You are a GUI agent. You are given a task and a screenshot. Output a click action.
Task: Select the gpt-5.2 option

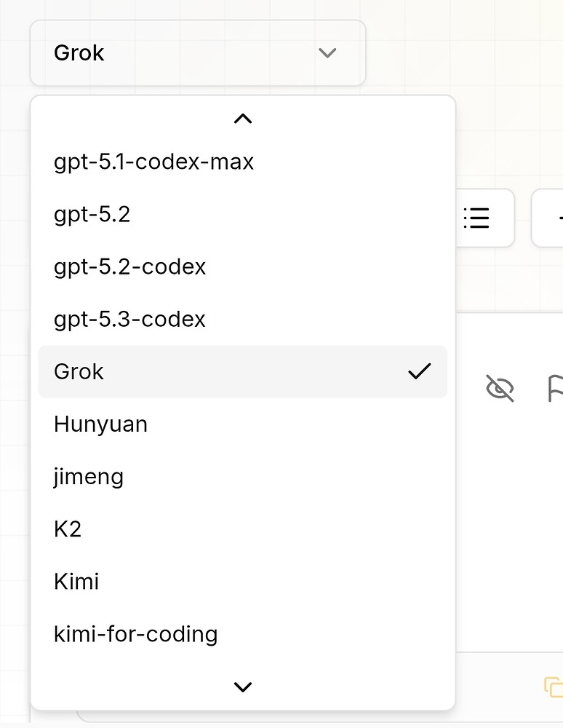click(242, 215)
